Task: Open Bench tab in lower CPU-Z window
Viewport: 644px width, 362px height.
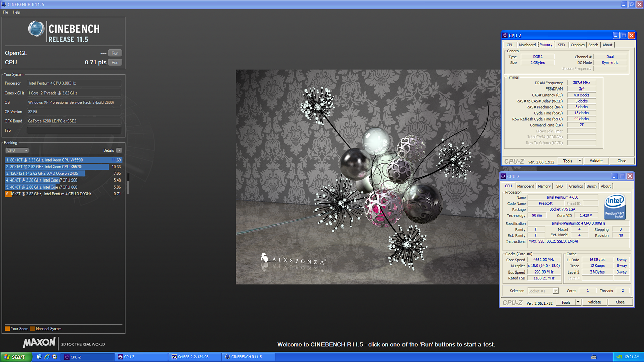Action: tap(592, 186)
